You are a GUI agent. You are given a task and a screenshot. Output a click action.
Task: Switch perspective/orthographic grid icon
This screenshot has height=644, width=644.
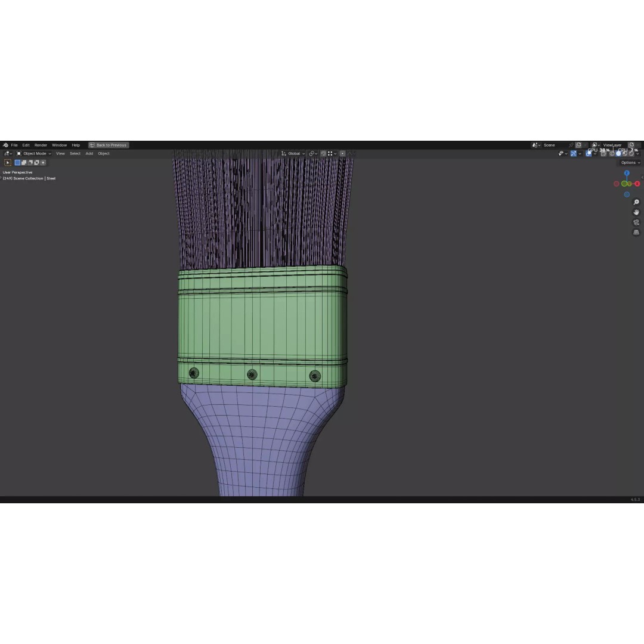coord(636,233)
